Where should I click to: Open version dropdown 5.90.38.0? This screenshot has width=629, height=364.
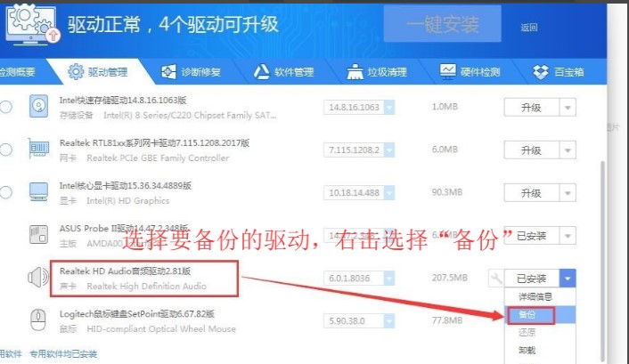click(389, 321)
